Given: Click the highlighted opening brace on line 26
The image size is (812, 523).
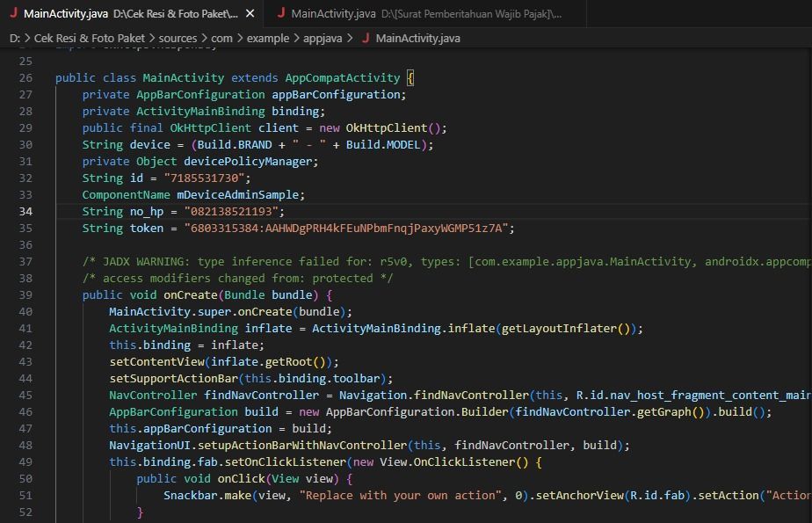Looking at the screenshot, I should point(410,78).
